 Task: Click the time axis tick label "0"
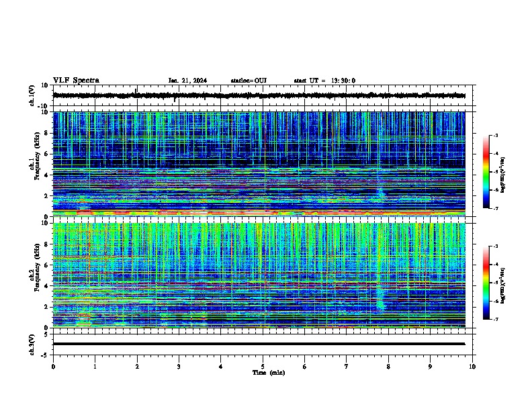pyautogui.click(x=53, y=367)
